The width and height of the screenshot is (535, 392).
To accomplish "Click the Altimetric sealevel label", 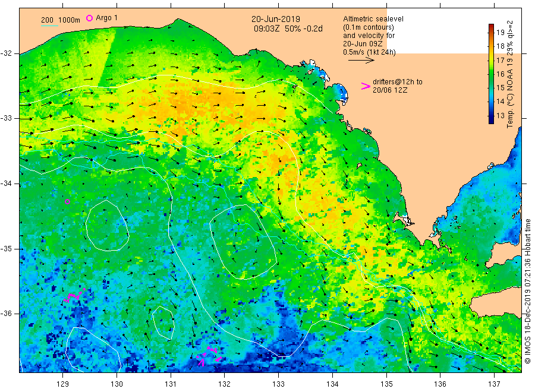I will click(x=373, y=19).
